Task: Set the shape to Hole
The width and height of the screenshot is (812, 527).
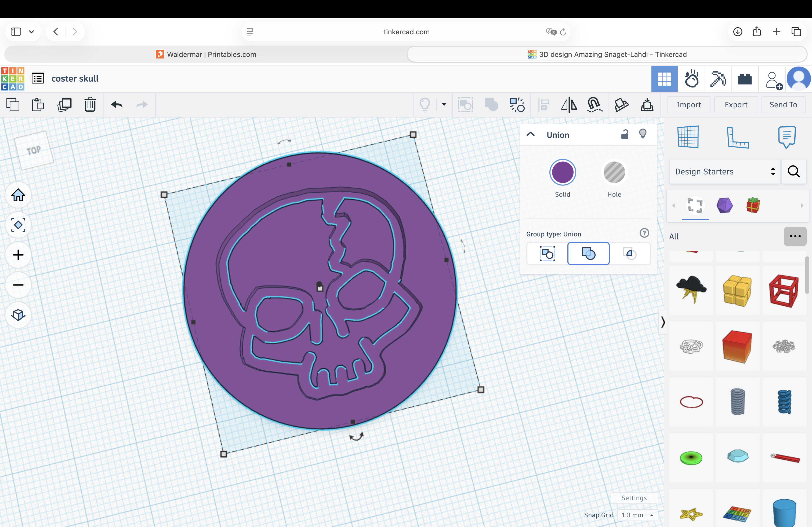Action: (x=614, y=172)
